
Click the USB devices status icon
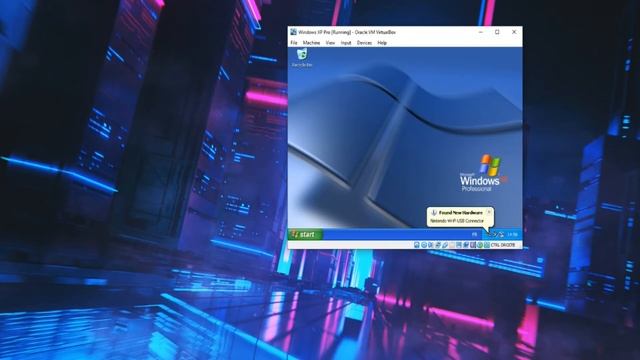(x=445, y=245)
